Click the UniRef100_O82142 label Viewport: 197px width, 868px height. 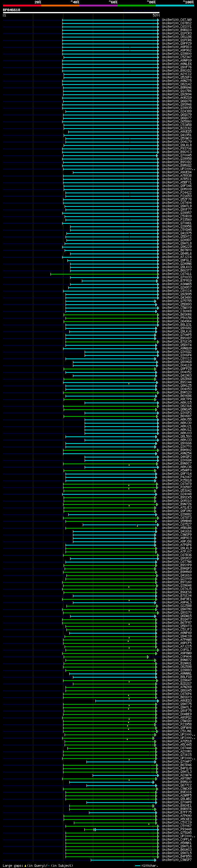pyautogui.click(x=177, y=84)
